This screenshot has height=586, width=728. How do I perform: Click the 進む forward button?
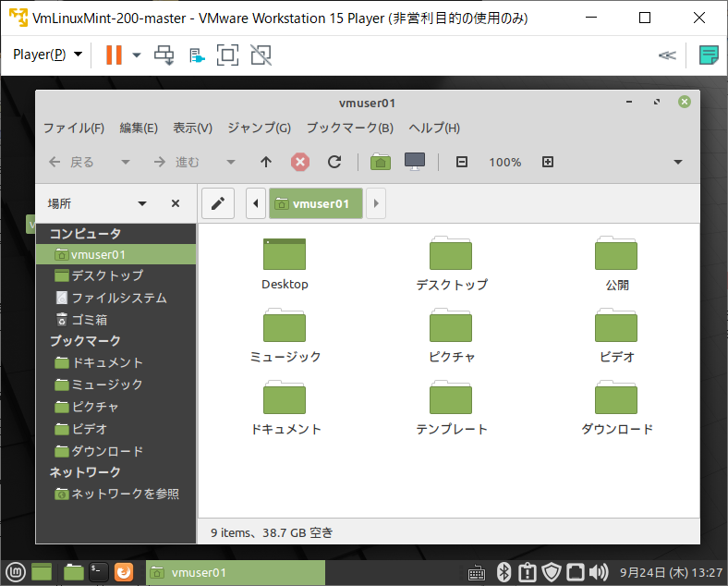coord(176,162)
